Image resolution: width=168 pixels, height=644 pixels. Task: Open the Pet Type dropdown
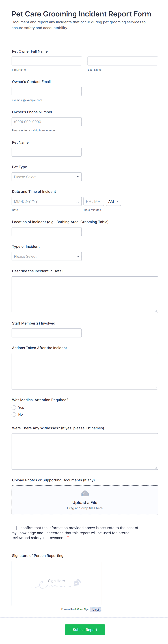click(x=46, y=177)
